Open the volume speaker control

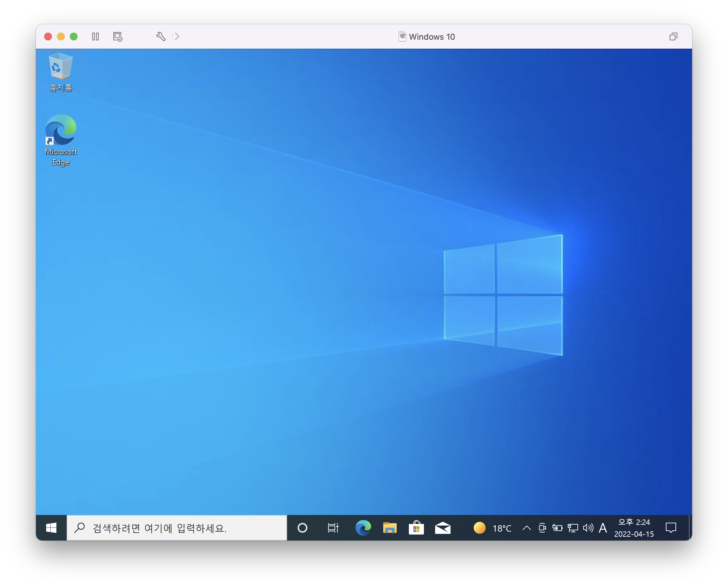click(x=588, y=528)
